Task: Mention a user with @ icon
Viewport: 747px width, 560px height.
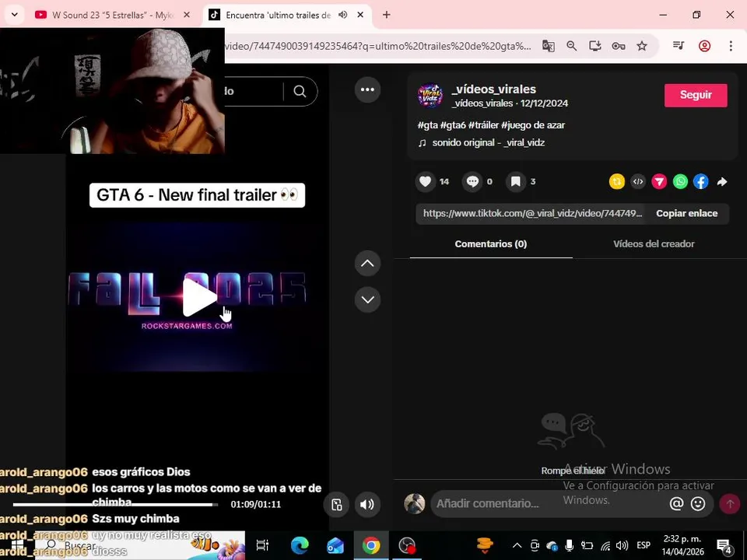Action: (x=676, y=503)
